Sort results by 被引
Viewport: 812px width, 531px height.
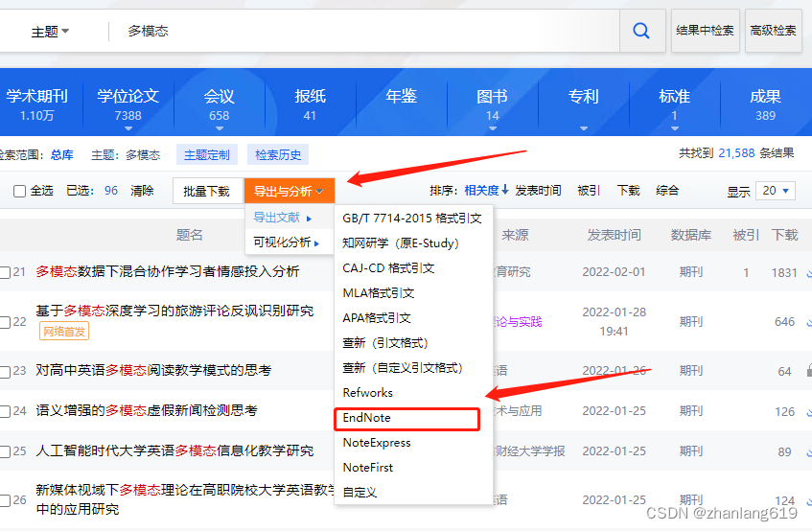click(x=589, y=191)
